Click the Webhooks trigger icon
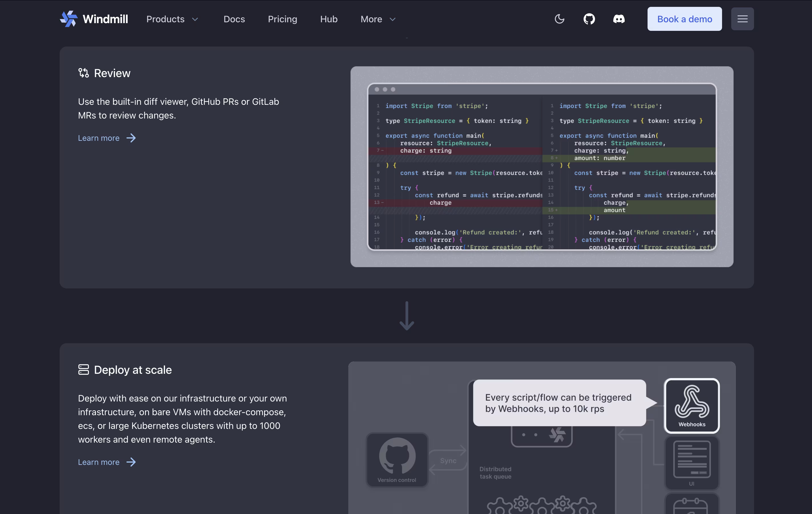 [x=692, y=406]
